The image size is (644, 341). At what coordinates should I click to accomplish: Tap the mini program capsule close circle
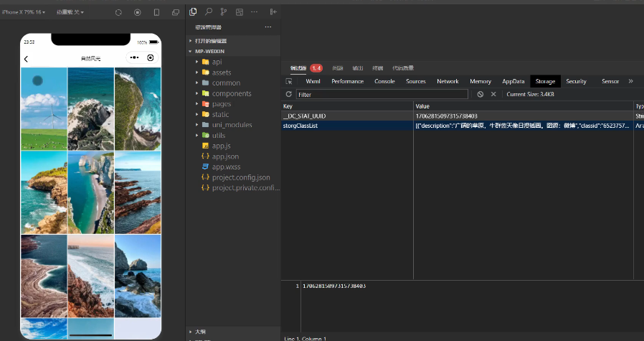pyautogui.click(x=151, y=57)
